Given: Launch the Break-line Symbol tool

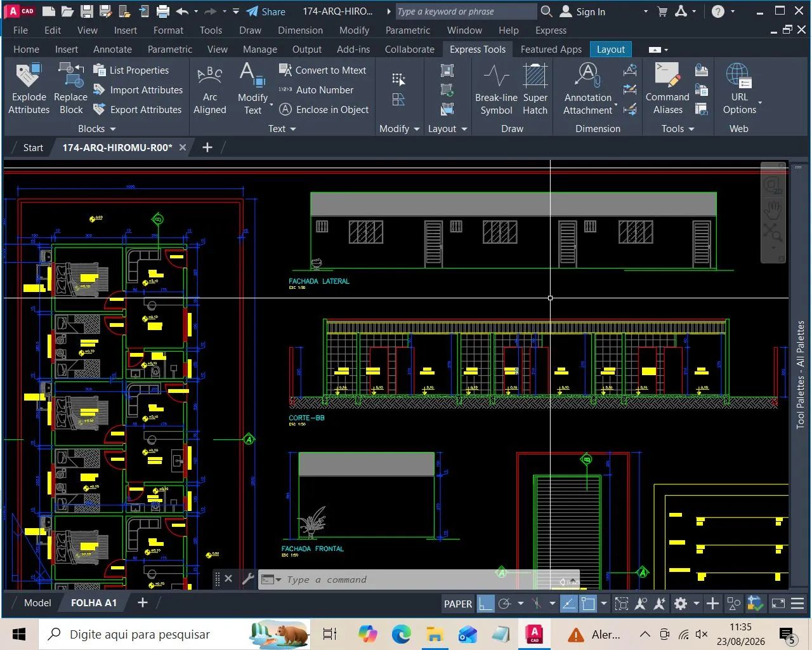Looking at the screenshot, I should 496,89.
